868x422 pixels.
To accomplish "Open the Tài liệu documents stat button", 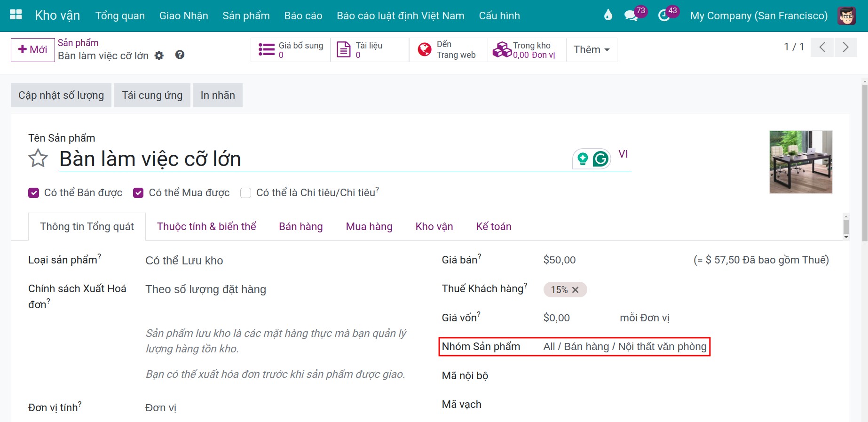I will pos(370,50).
